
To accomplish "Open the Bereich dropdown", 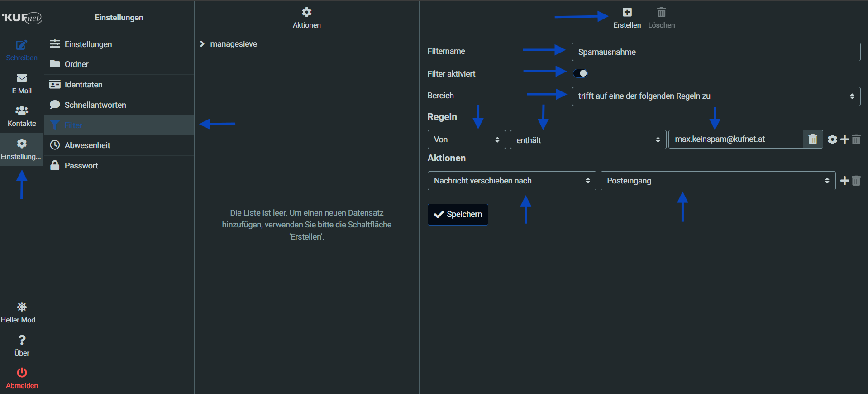I will [715, 96].
